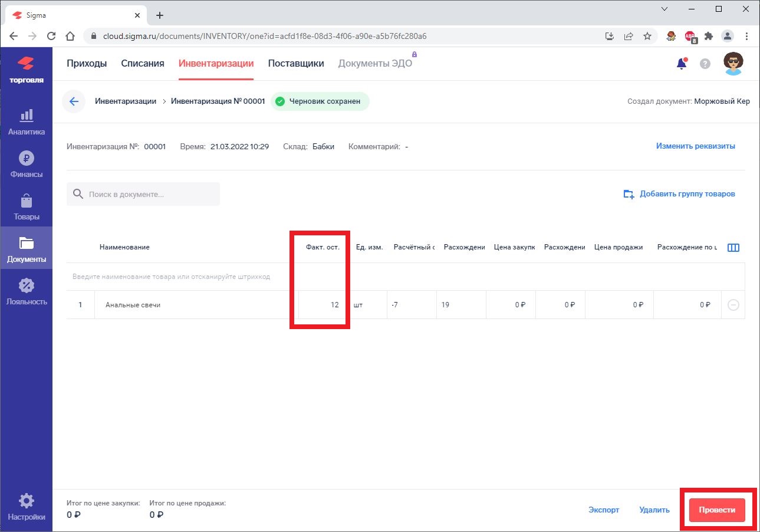Image resolution: width=760 pixels, height=532 pixels.
Task: Switch to the Приходы tab
Action: 87,64
